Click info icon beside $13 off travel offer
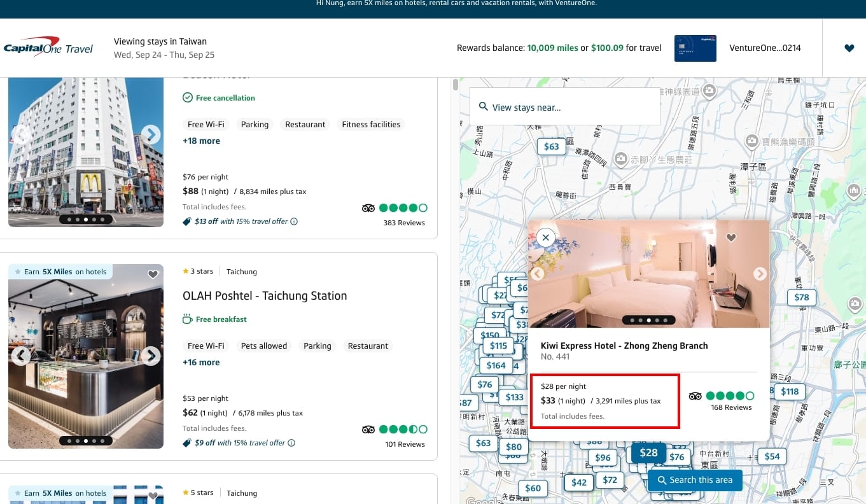866x504 pixels. (294, 221)
